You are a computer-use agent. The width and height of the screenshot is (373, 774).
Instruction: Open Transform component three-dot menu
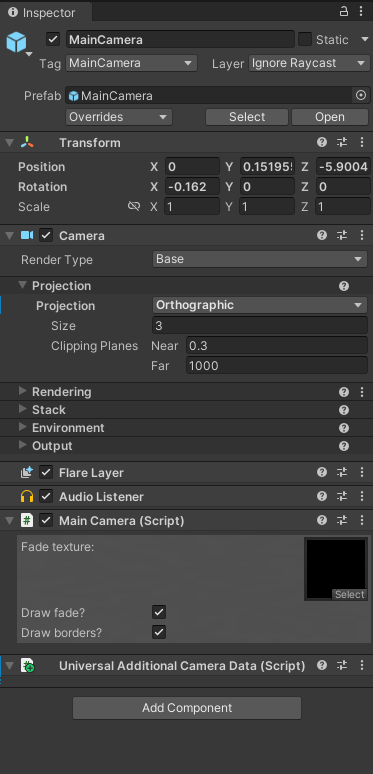coord(362,143)
